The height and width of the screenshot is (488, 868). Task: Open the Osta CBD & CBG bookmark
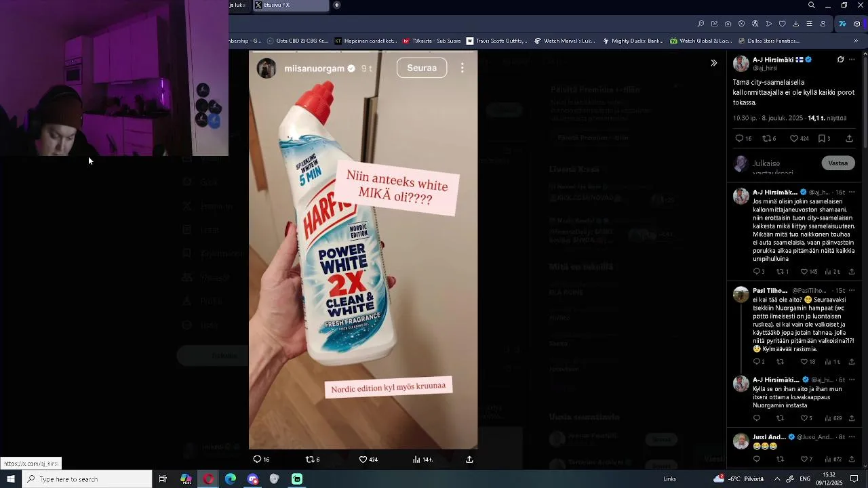tap(298, 41)
